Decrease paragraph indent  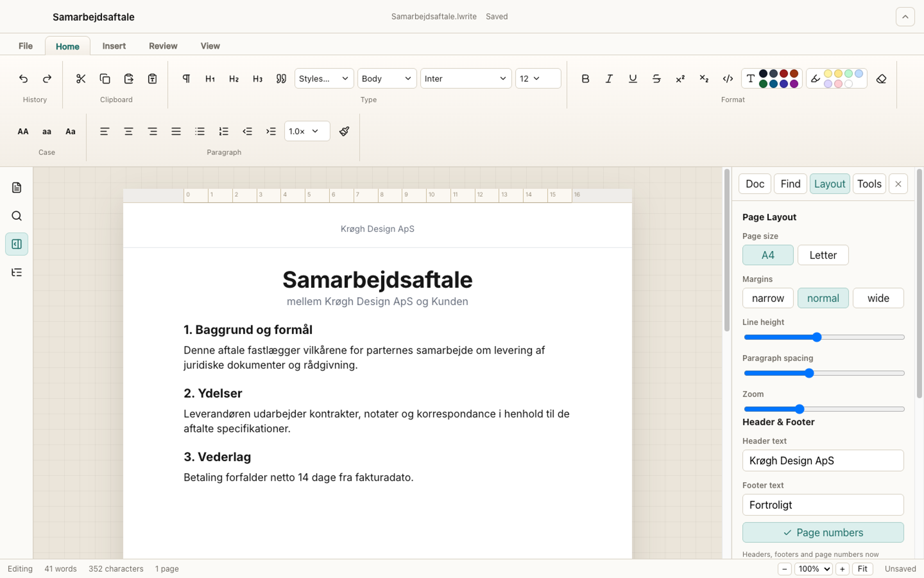247,132
